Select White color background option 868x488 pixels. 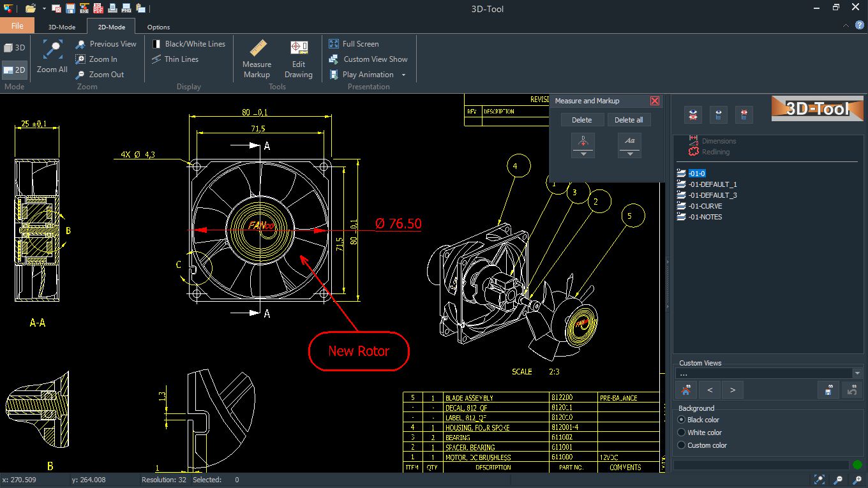coord(682,433)
